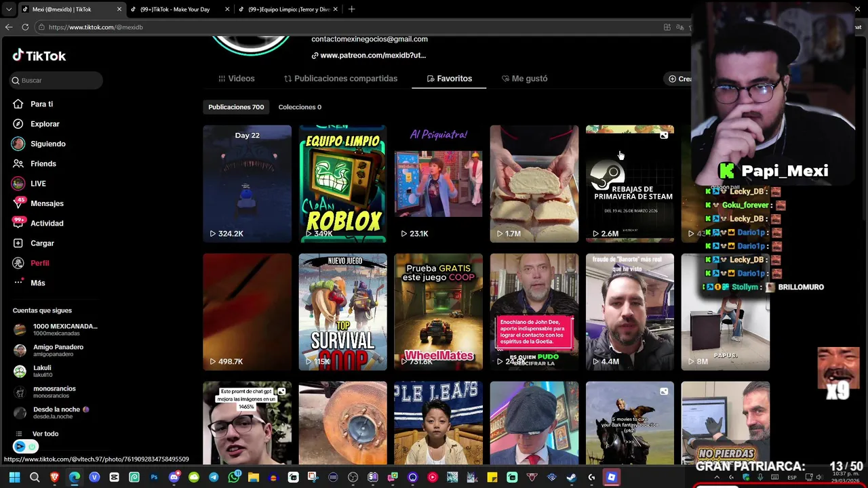
Task: Open Discord from the taskbar
Action: 174,477
